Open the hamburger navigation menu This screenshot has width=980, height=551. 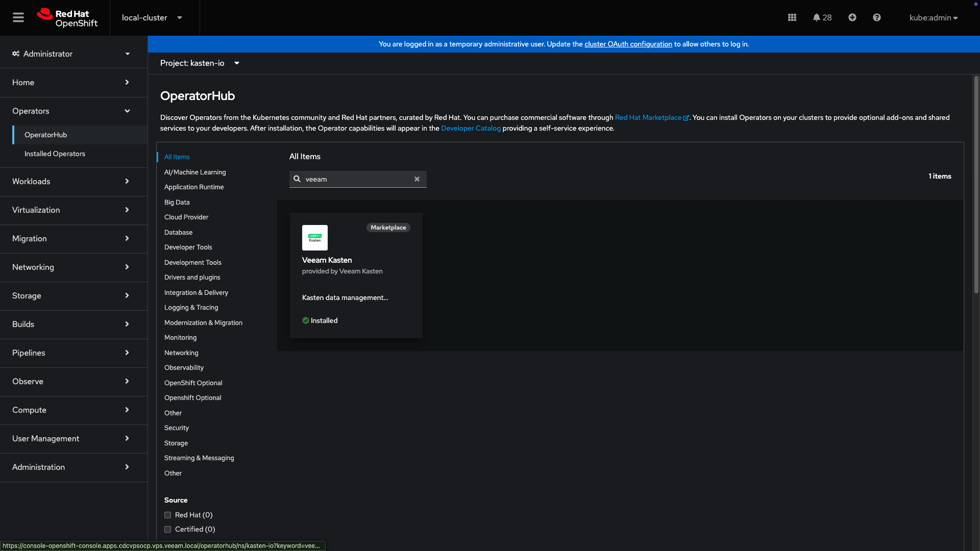[18, 17]
